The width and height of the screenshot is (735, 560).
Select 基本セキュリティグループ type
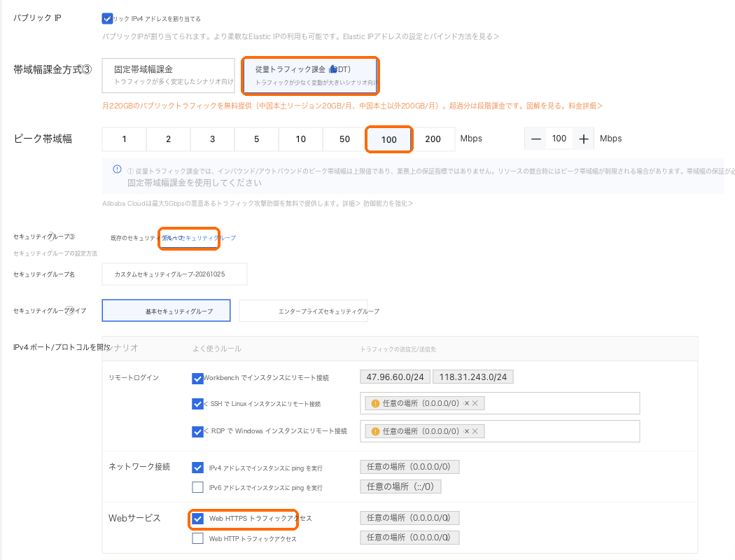[166, 311]
